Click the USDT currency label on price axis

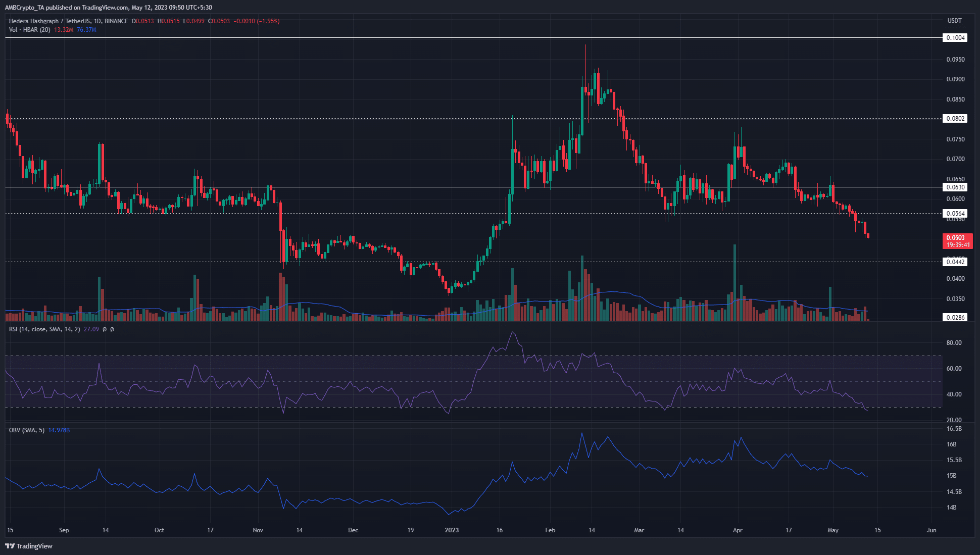(x=954, y=21)
